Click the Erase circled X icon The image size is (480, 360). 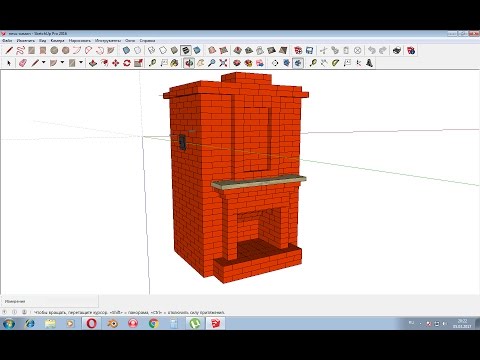pos(357,51)
